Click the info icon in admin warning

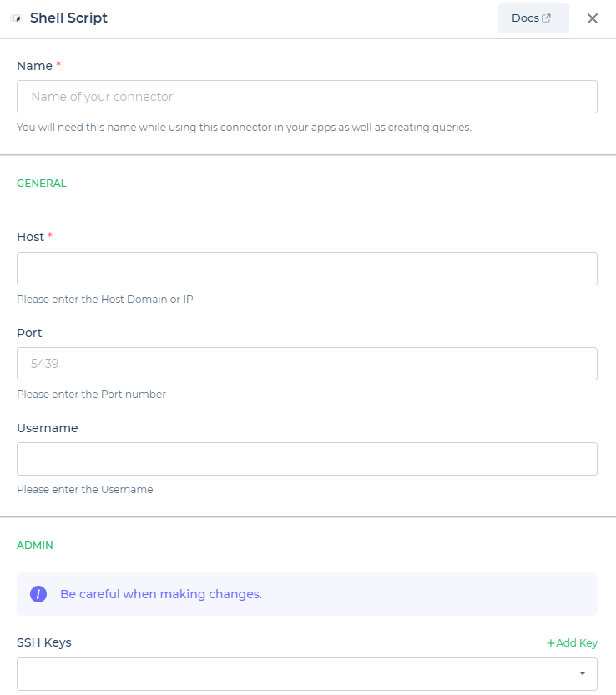[x=38, y=594]
